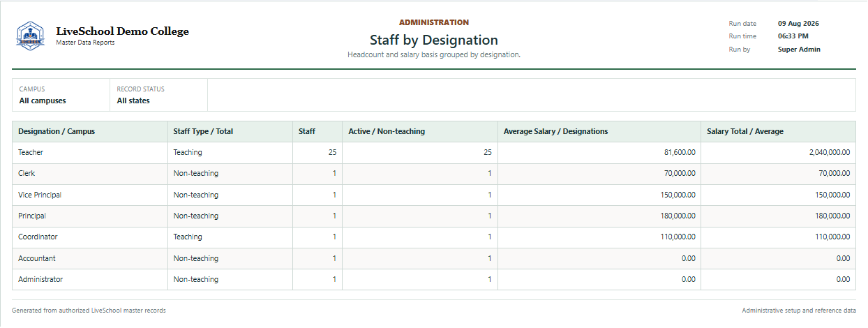This screenshot has width=868, height=328.
Task: Click the Staff by Designation report title
Action: (434, 40)
